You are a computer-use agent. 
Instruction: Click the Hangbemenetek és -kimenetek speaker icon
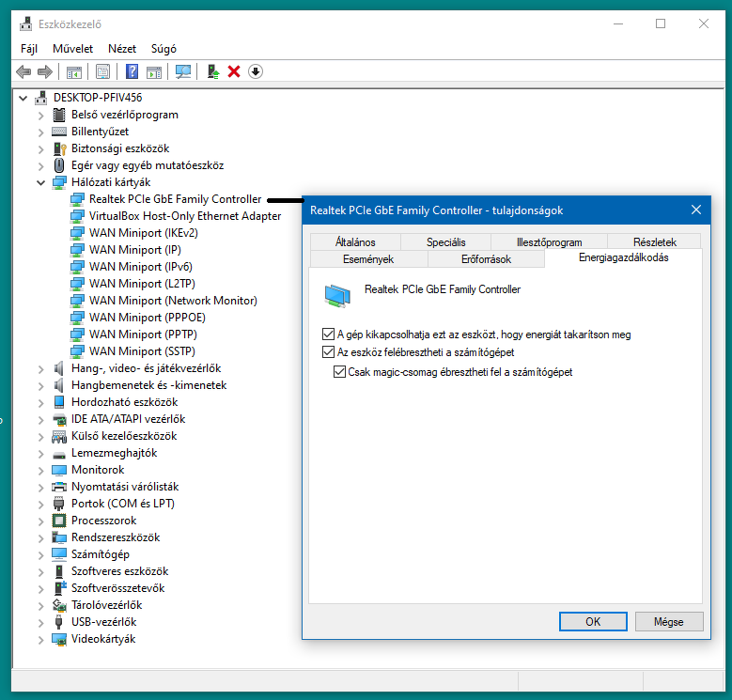(x=59, y=385)
